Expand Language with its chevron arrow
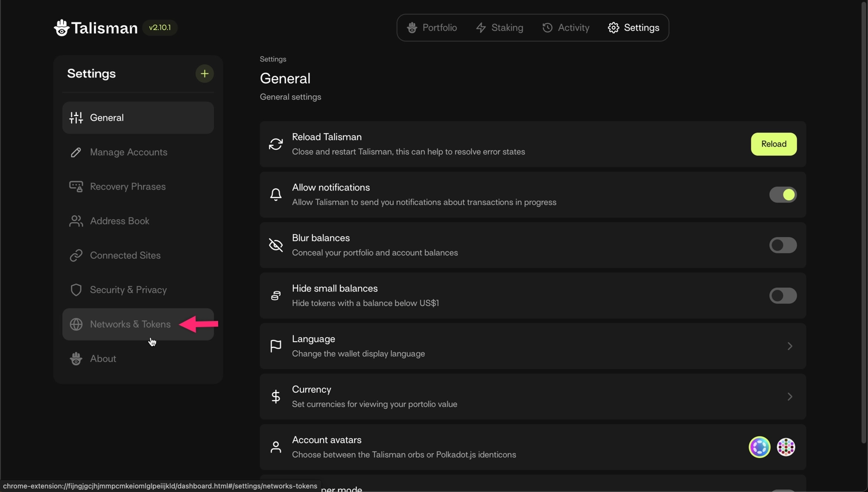 click(790, 346)
